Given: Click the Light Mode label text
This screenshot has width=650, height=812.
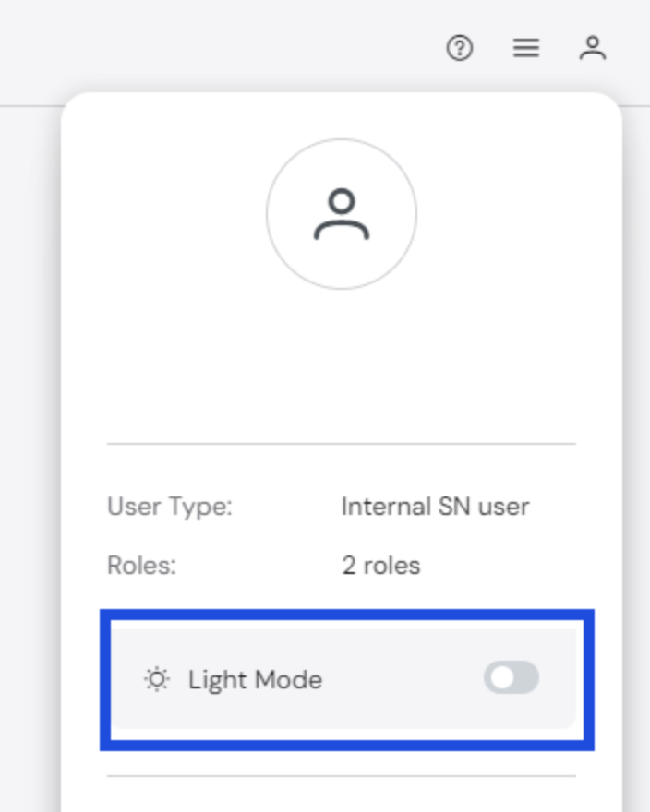Looking at the screenshot, I should click(255, 679).
